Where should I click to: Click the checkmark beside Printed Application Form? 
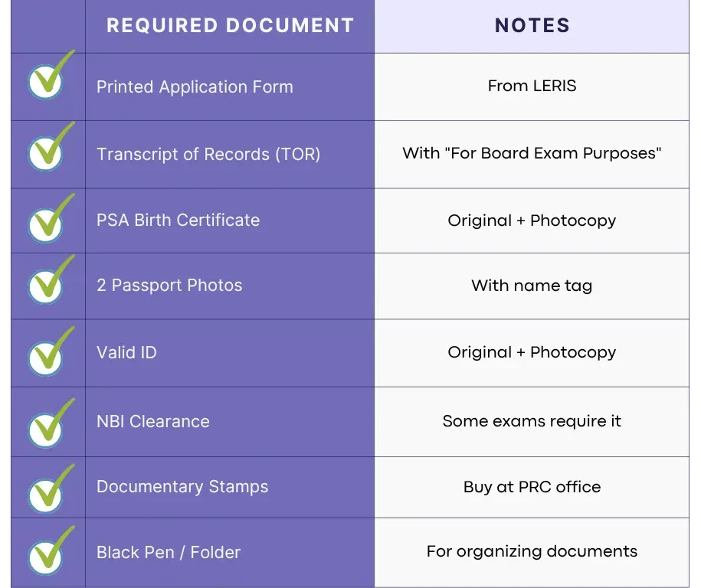click(x=47, y=80)
